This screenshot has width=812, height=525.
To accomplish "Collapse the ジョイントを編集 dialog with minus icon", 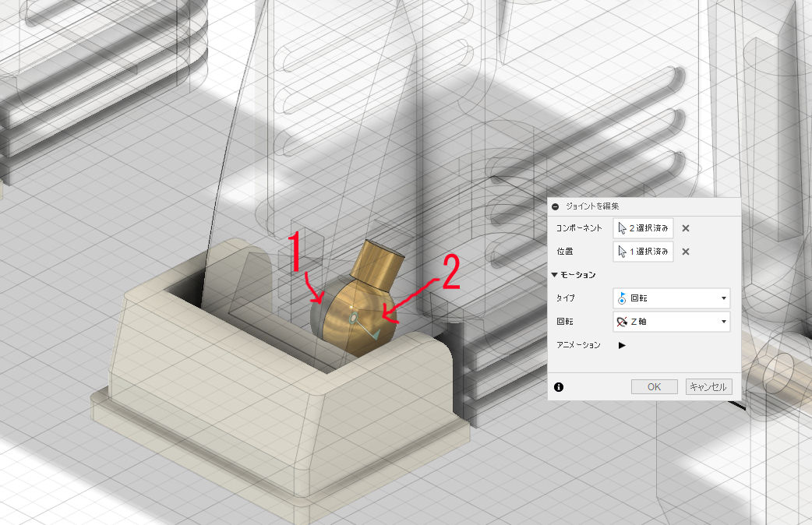I will click(x=555, y=206).
